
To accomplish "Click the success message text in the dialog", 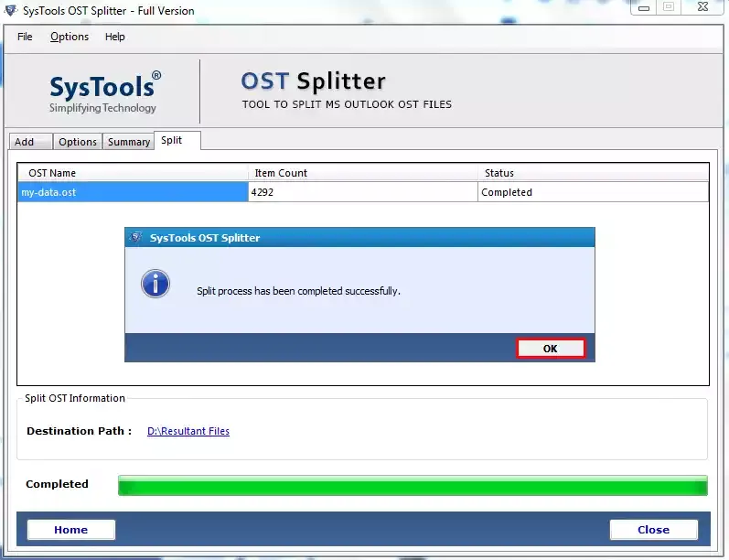I will tap(298, 291).
